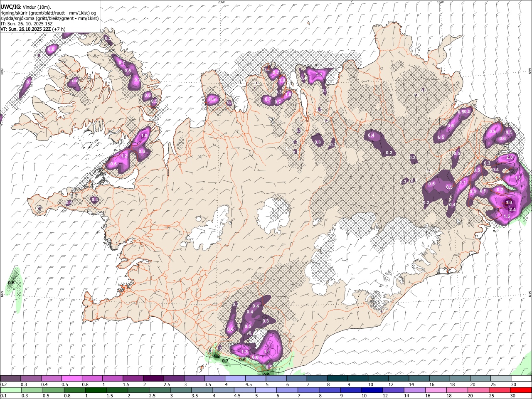Viewport: 532px width, 399px height.
Task: Pick the 30 white swatch, upper legend row
Action: pos(521,378)
